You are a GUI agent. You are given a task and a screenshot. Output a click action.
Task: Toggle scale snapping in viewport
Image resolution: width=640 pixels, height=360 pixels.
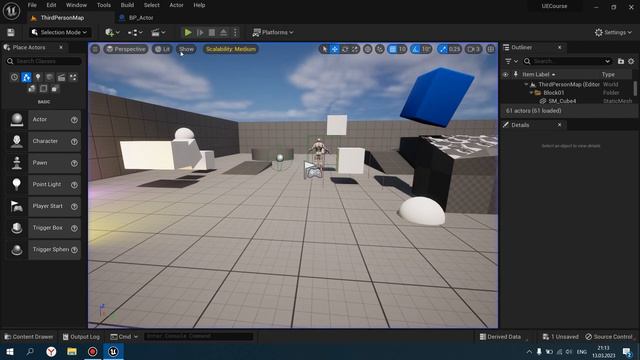point(443,49)
